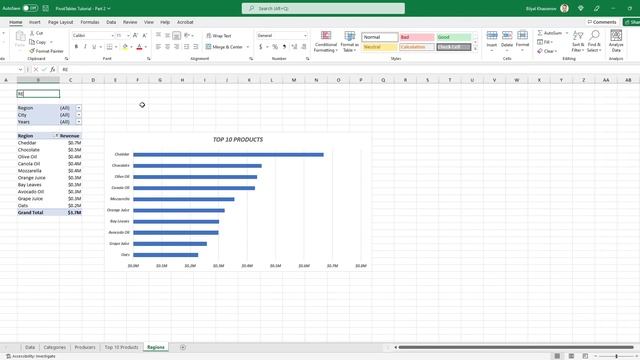Click the Save icon in title bar
This screenshot has width=640, height=360.
point(46,8)
